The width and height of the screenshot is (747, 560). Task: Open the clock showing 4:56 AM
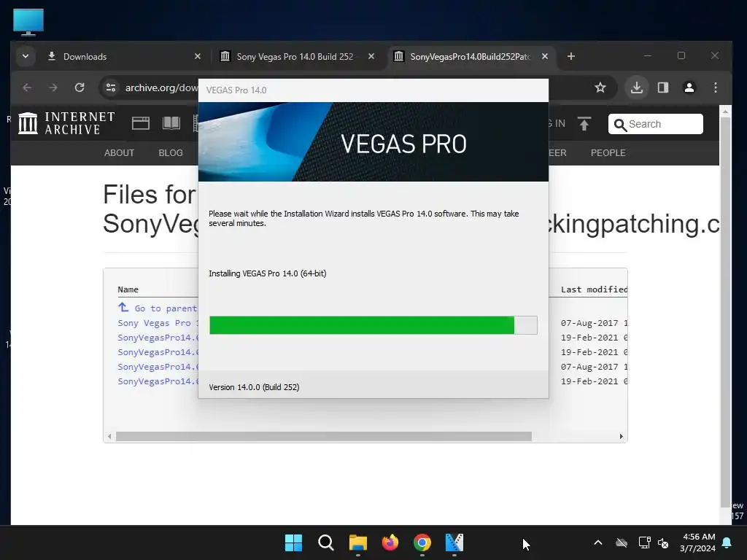(698, 542)
